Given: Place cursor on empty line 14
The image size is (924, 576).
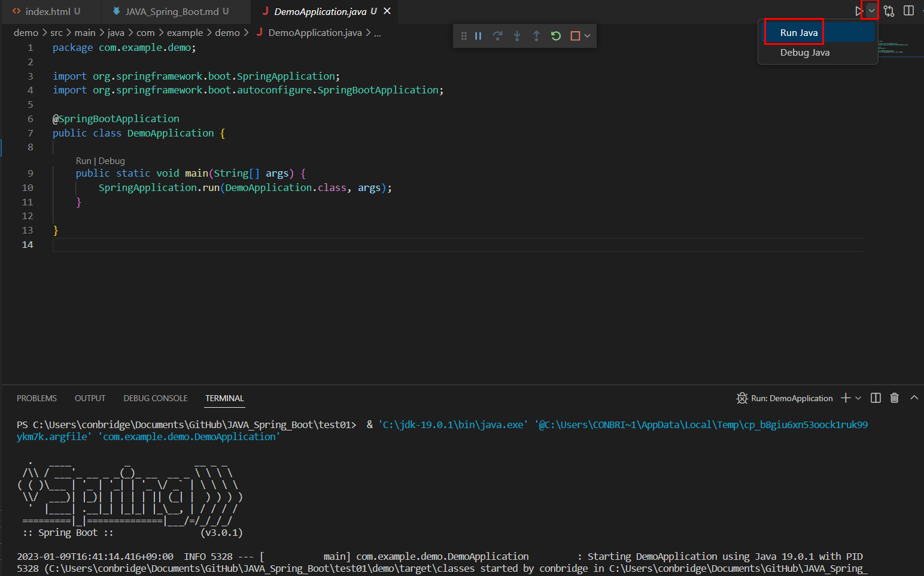Looking at the screenshot, I should coord(458,244).
